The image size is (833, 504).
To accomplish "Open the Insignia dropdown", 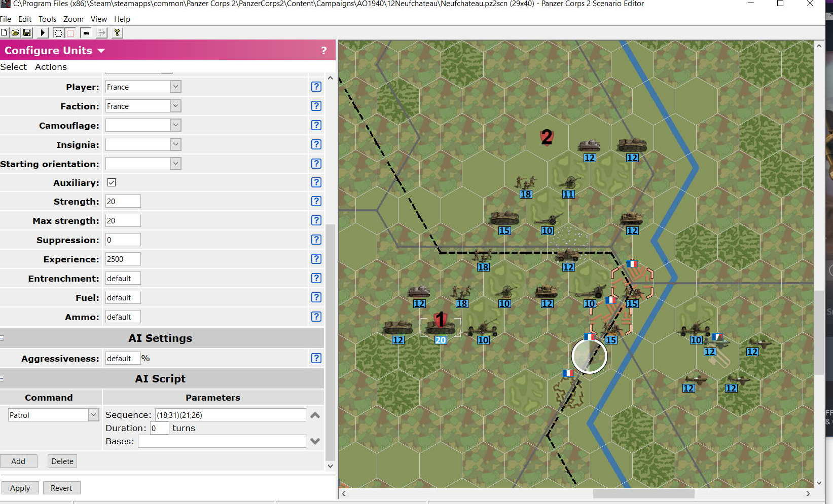I will (x=175, y=144).
